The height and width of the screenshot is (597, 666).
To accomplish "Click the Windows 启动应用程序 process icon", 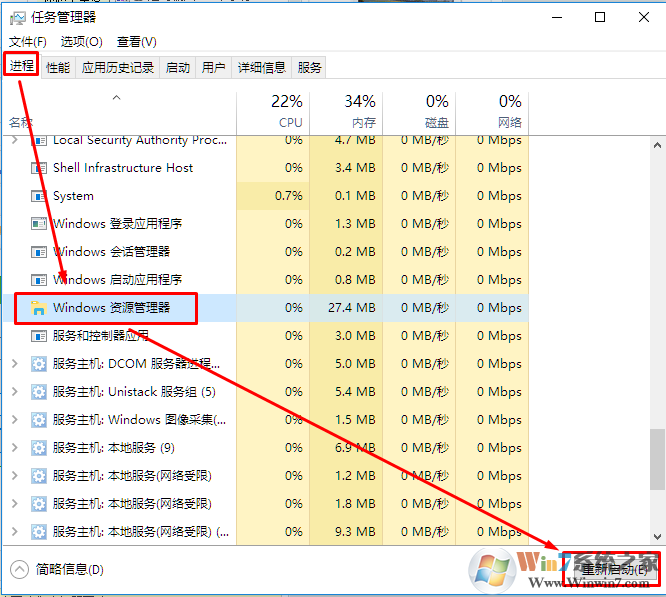I will [x=39, y=280].
